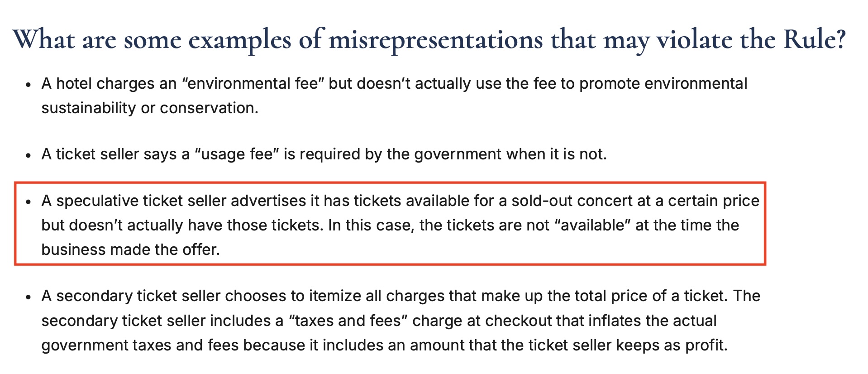This screenshot has width=868, height=374.
Task: Click the word "misrepresentations" in the heading
Action: click(435, 40)
